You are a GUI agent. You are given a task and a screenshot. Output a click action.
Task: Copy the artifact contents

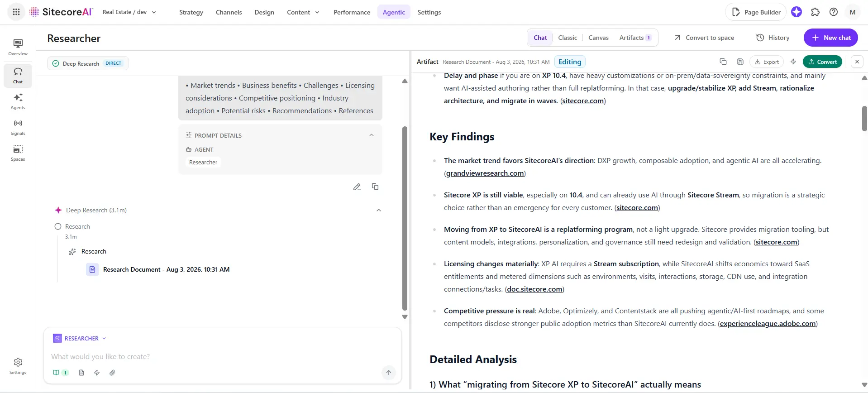coord(723,62)
